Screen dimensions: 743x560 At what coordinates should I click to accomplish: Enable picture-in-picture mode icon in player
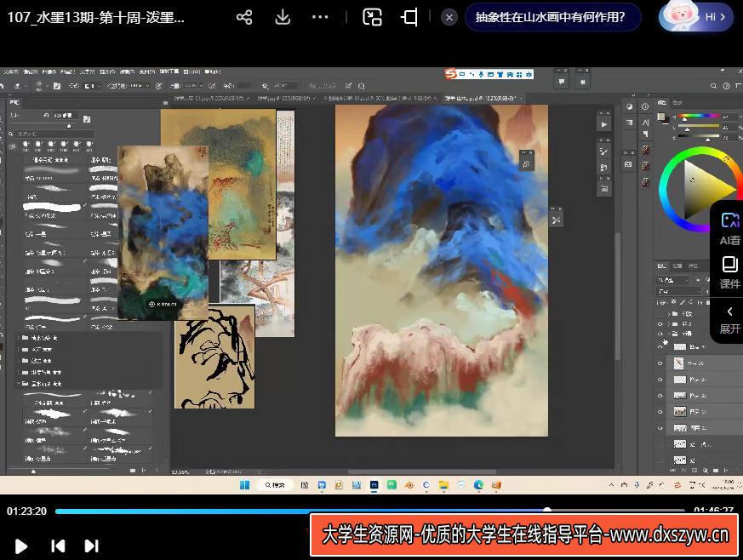(372, 18)
